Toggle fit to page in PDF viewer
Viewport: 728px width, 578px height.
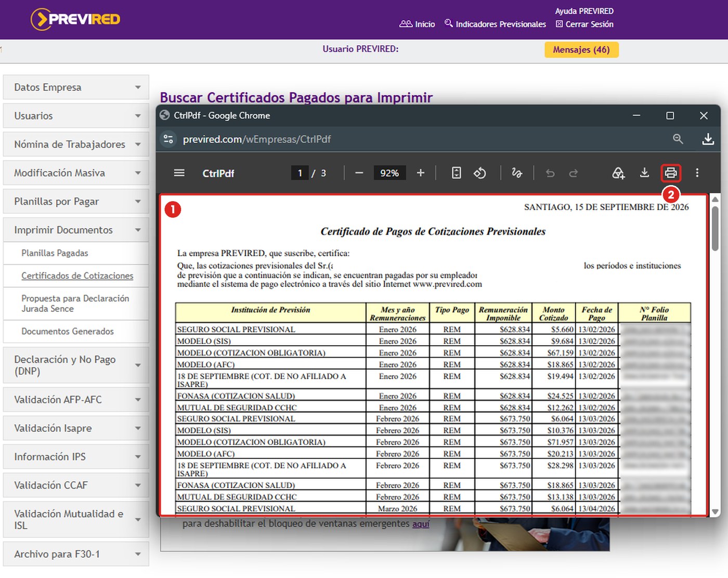pos(456,173)
